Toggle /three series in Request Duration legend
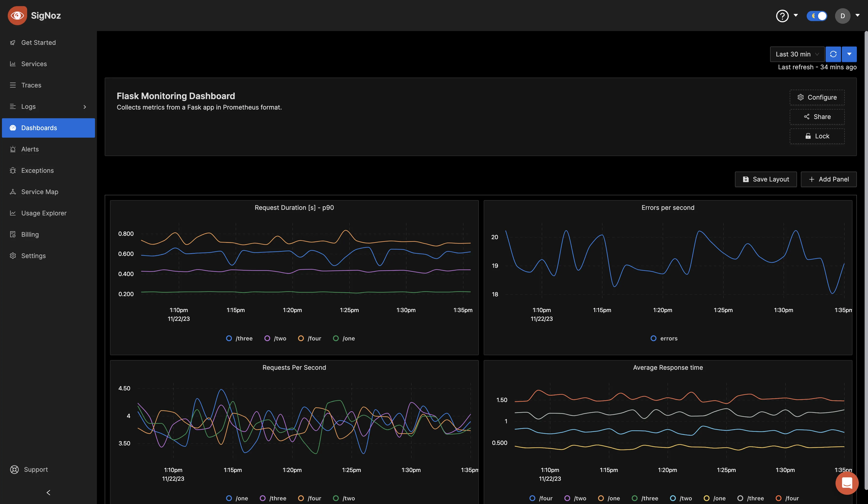 click(x=239, y=338)
